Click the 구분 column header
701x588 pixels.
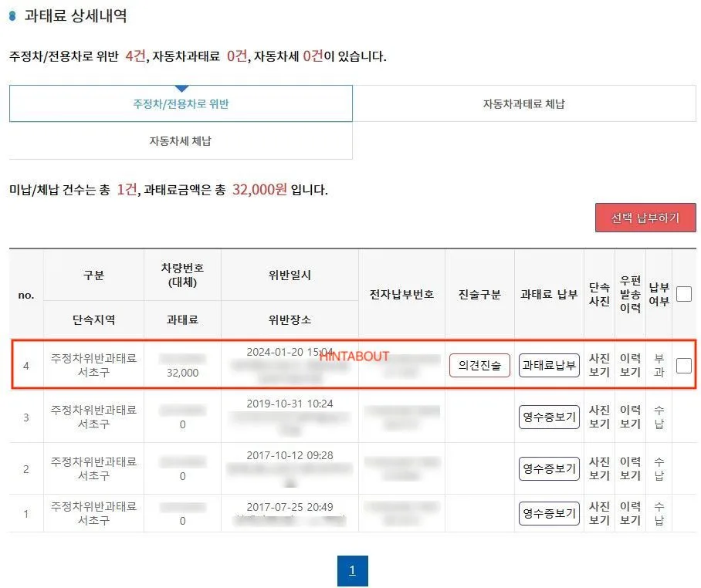click(93, 275)
